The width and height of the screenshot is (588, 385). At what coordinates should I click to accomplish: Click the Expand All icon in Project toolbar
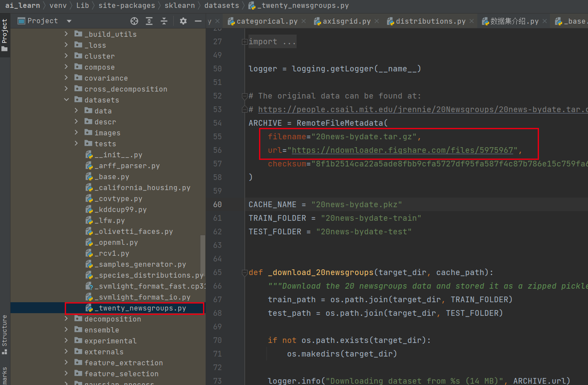click(x=149, y=21)
